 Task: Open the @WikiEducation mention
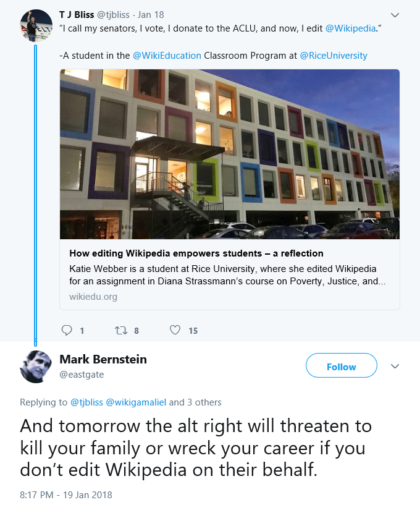(x=167, y=56)
